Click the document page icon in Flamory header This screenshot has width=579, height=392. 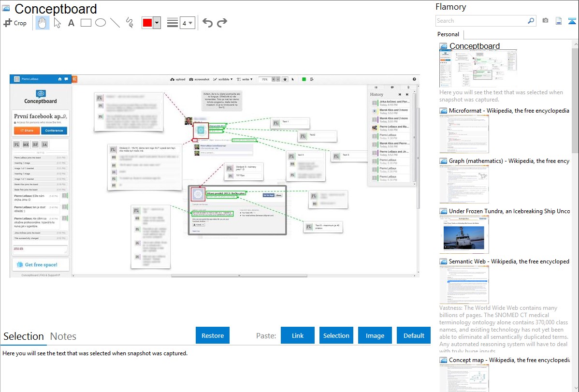coord(559,21)
